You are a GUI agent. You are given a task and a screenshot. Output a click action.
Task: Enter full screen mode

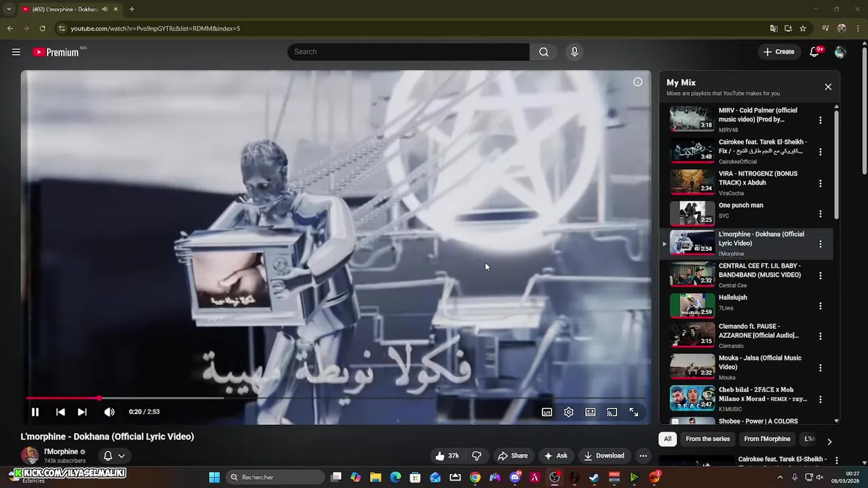[x=633, y=412]
